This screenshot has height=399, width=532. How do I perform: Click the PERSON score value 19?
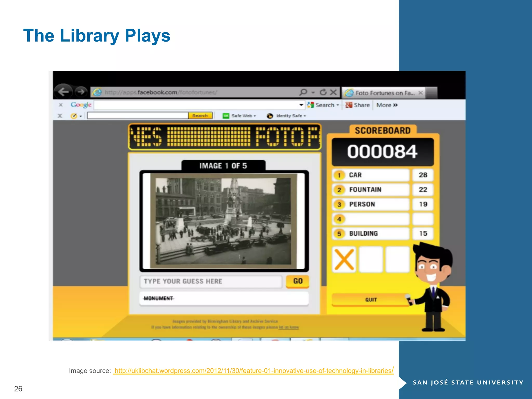(x=423, y=204)
